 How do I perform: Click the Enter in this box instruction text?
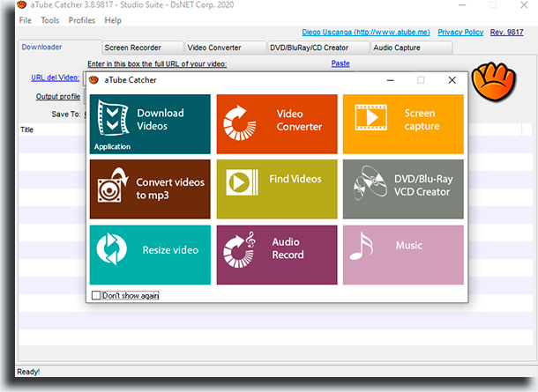point(157,63)
